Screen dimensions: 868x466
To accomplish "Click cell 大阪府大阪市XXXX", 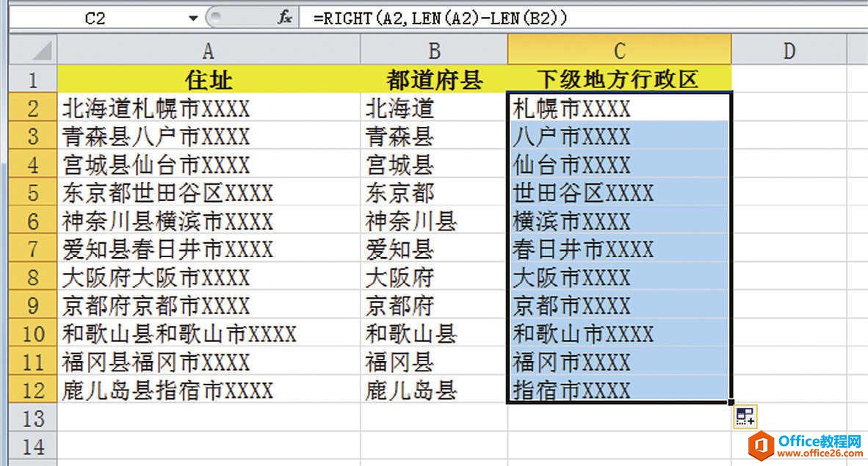I will [x=209, y=277].
